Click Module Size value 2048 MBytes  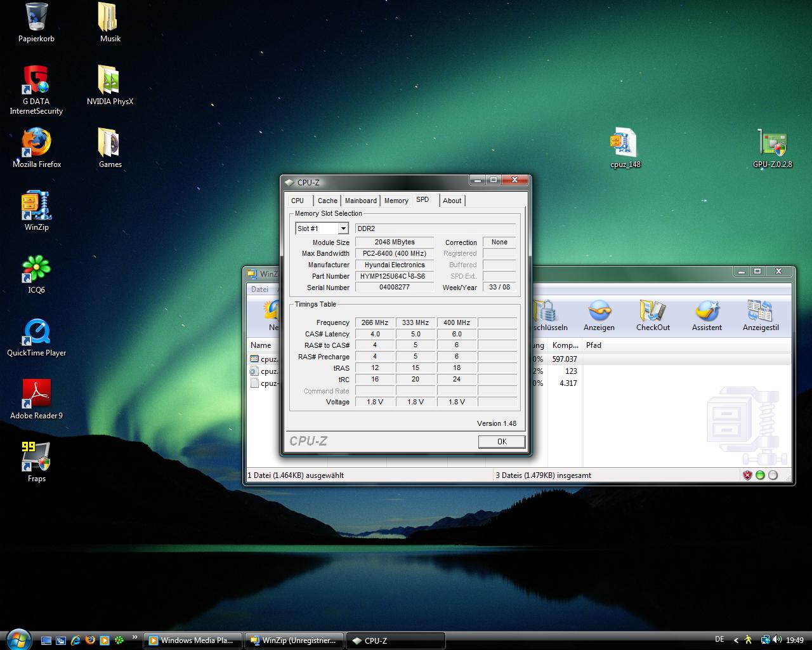point(395,242)
